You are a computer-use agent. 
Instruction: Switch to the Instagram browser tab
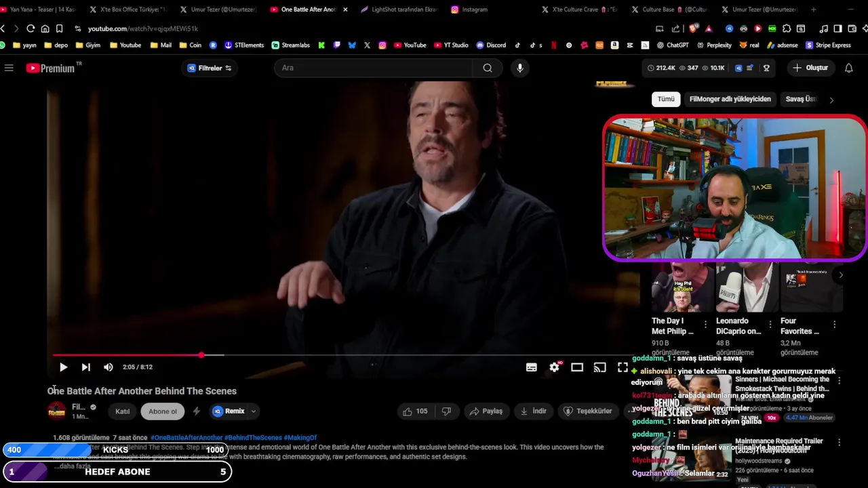[x=475, y=9]
